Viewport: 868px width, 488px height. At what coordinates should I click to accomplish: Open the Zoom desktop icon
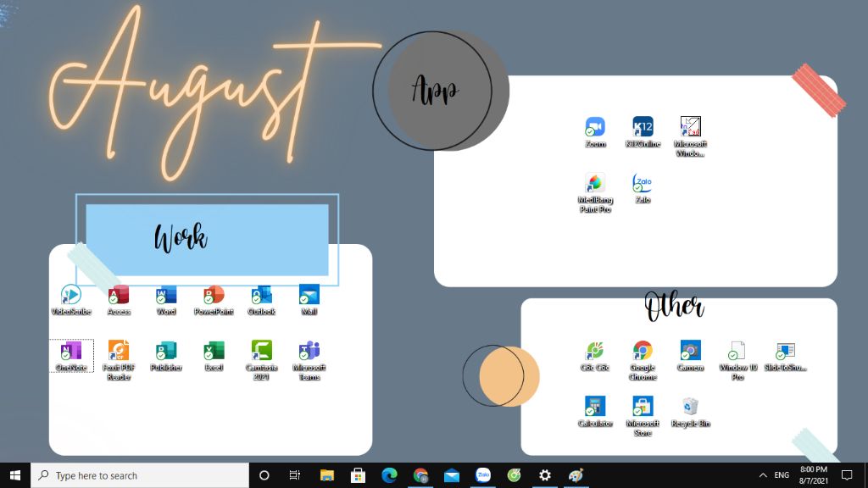pyautogui.click(x=595, y=131)
